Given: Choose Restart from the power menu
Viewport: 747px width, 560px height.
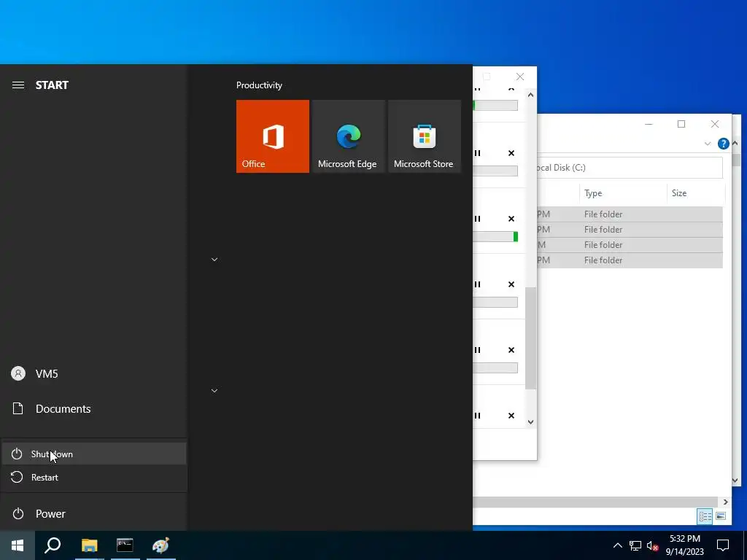Looking at the screenshot, I should point(94,477).
